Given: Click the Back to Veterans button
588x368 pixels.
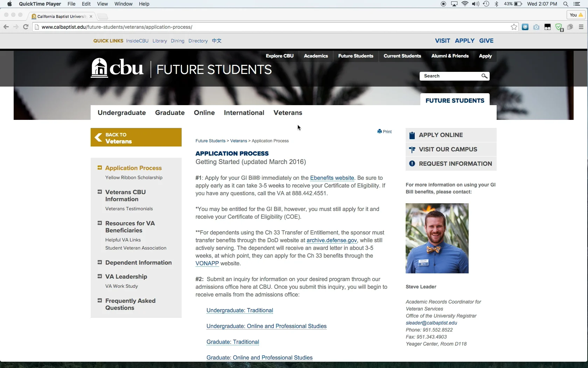Looking at the screenshot, I should click(136, 137).
